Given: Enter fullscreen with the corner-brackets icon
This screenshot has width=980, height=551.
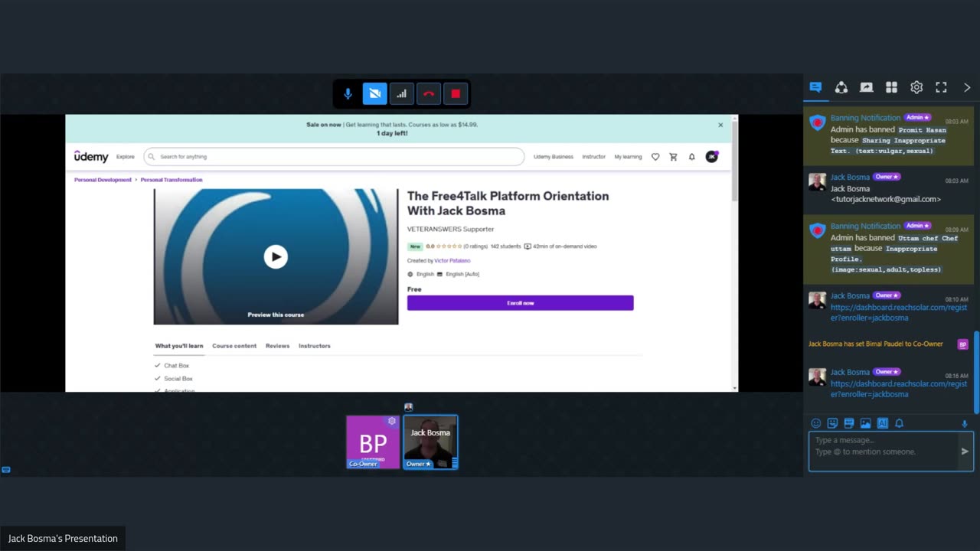Looking at the screenshot, I should (942, 87).
